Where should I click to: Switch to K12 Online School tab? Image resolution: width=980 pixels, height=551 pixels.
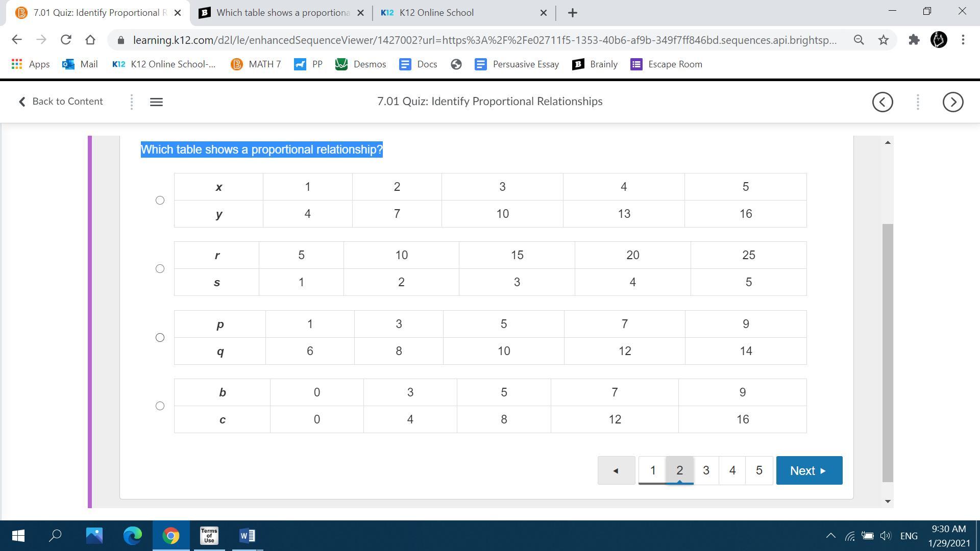[x=436, y=13]
